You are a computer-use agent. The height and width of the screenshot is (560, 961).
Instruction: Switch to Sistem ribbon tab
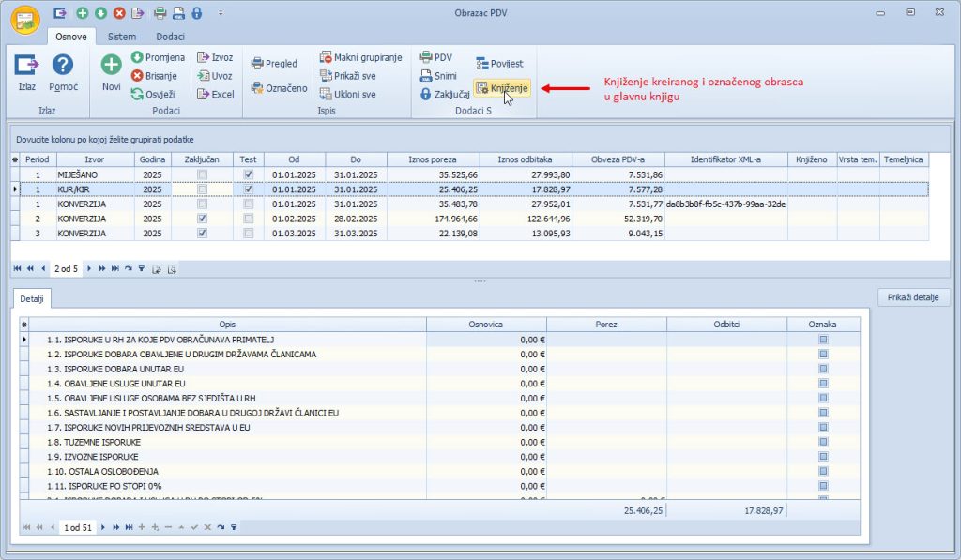(x=121, y=36)
